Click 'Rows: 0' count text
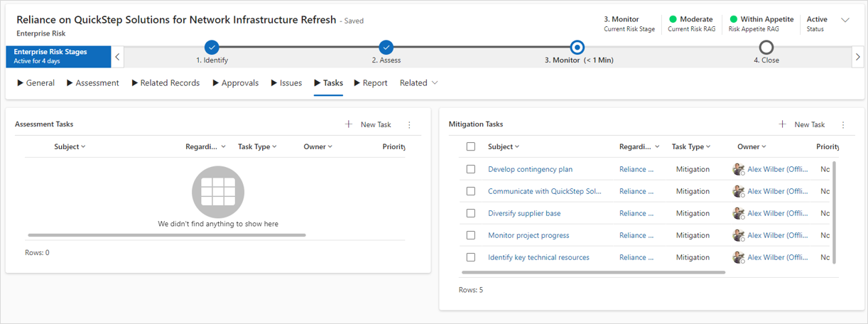Screen dimensions: 868x324 [x=37, y=252]
